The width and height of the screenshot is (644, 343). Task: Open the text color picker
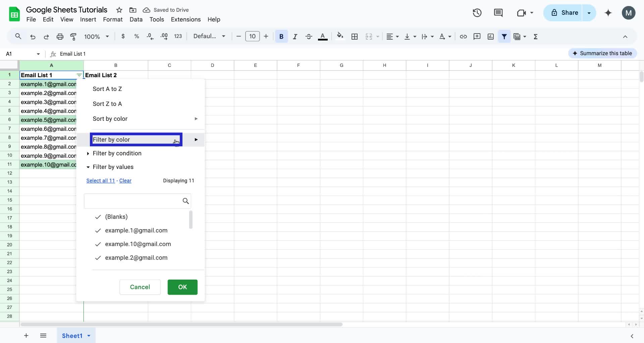[323, 36]
